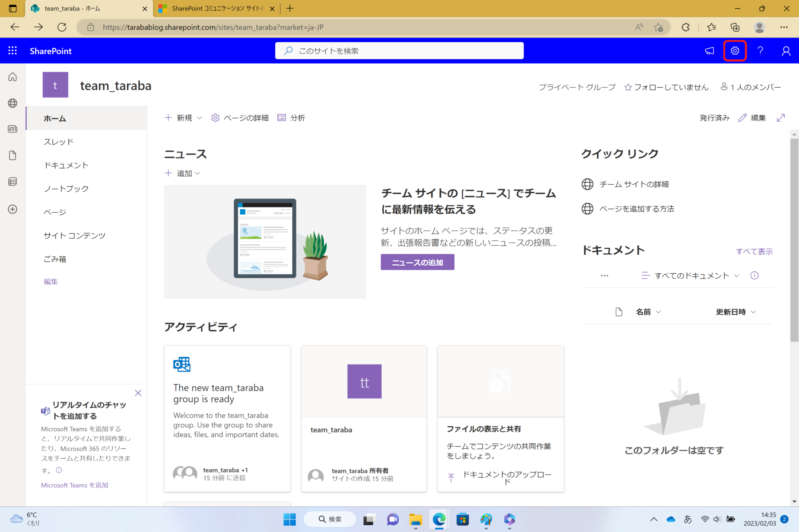Click the ニュースの追加 button
The image size is (799, 532).
(417, 262)
